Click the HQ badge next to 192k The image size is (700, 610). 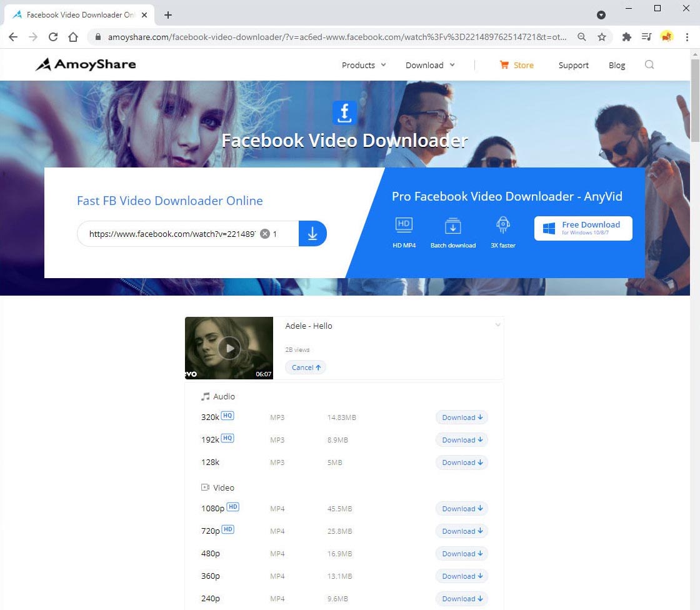coord(227,438)
